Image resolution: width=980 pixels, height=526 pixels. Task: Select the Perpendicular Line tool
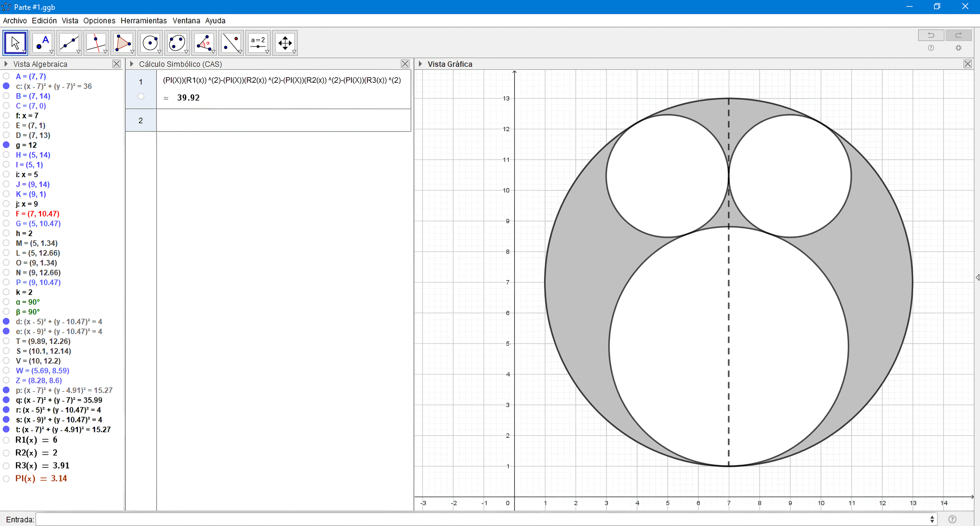pos(96,43)
